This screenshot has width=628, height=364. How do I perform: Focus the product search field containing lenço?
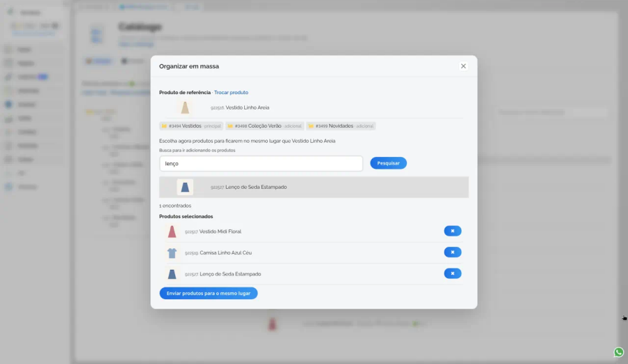(x=261, y=163)
